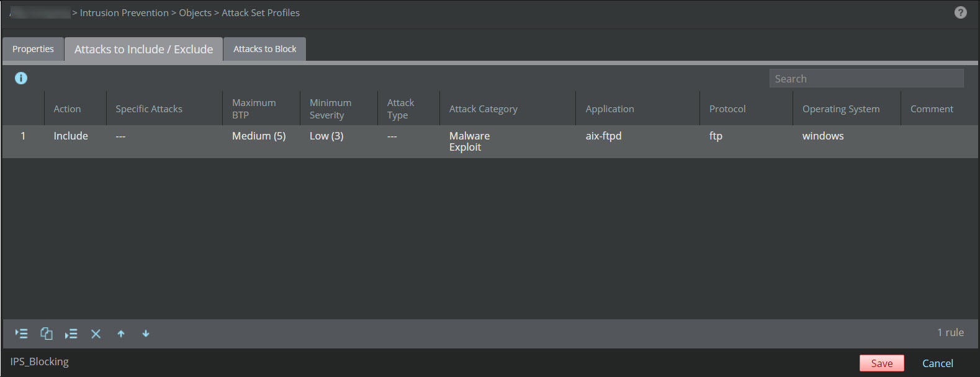
Task: Click the Include action cell
Action: click(71, 136)
